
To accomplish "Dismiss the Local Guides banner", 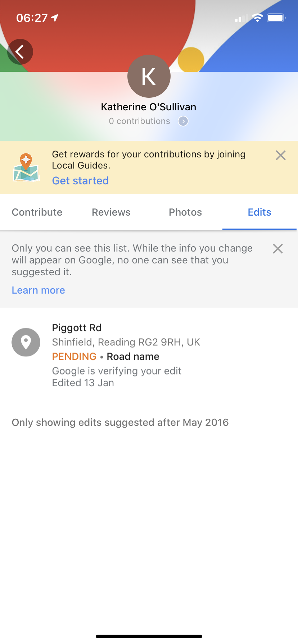I will pyautogui.click(x=281, y=155).
